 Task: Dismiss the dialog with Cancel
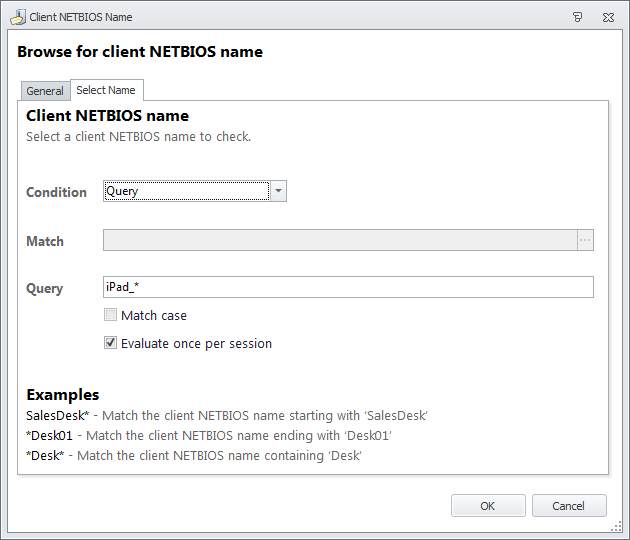pyautogui.click(x=569, y=505)
